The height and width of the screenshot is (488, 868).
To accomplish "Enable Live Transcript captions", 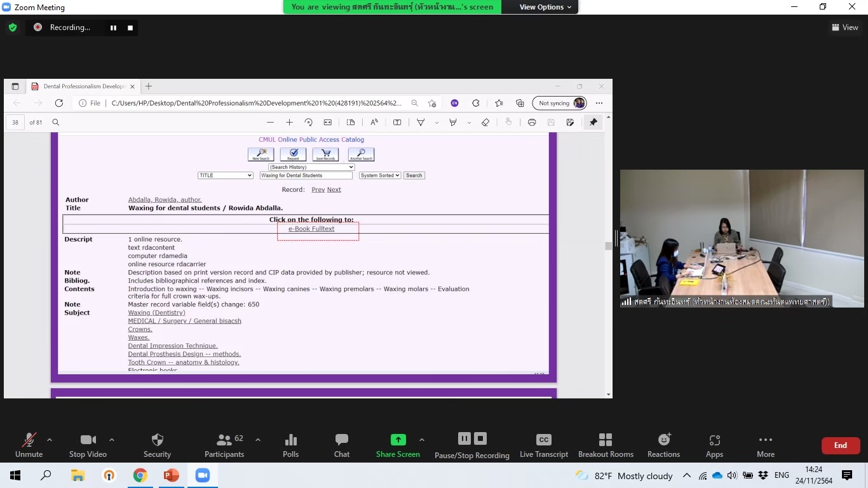I will click(x=543, y=445).
